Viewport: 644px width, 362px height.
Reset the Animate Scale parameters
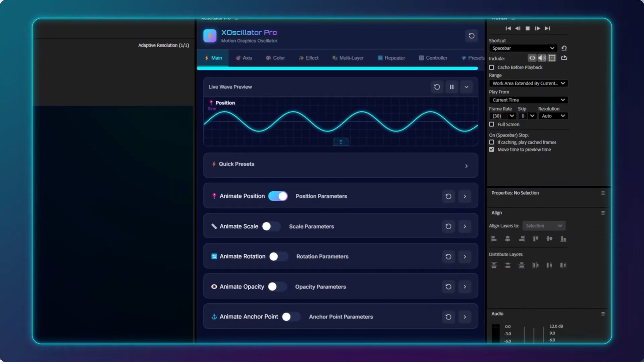(448, 226)
